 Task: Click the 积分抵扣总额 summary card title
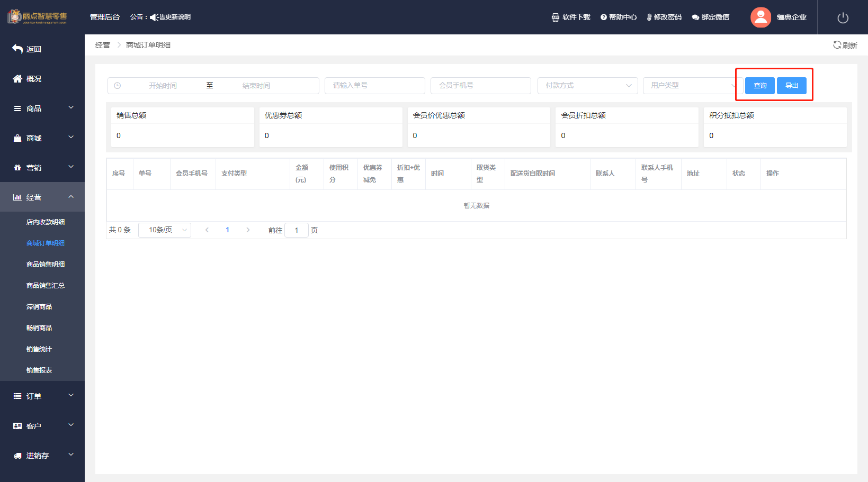(731, 115)
